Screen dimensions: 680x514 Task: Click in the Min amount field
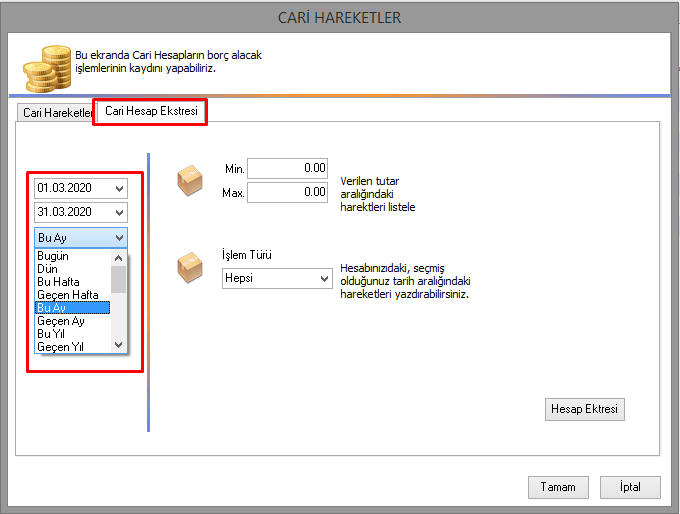click(x=288, y=168)
